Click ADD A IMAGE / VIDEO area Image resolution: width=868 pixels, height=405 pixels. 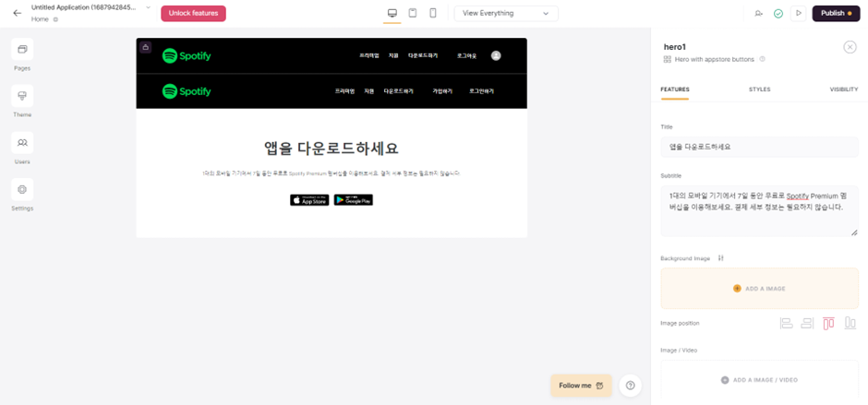coord(759,380)
